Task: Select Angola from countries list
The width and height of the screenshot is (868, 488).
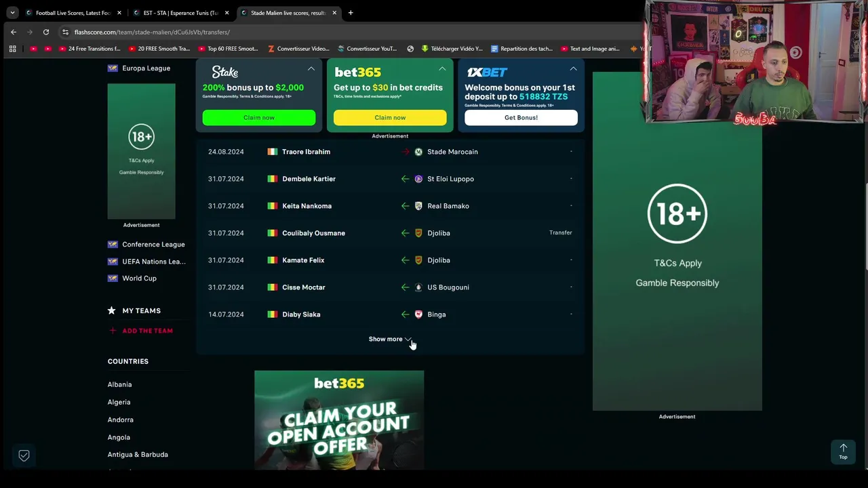Action: tap(119, 437)
